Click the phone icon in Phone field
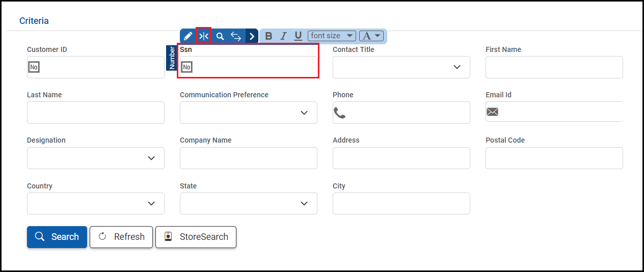This screenshot has width=644, height=272. pyautogui.click(x=340, y=113)
